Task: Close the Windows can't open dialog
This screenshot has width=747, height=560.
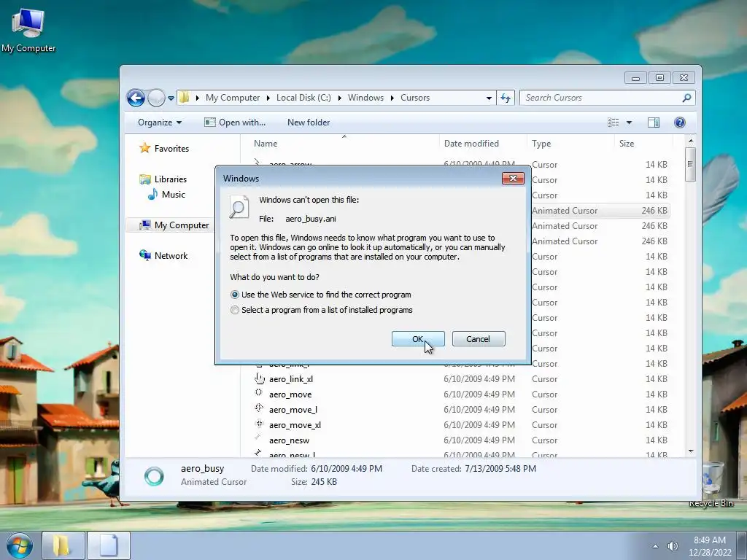Action: (513, 178)
